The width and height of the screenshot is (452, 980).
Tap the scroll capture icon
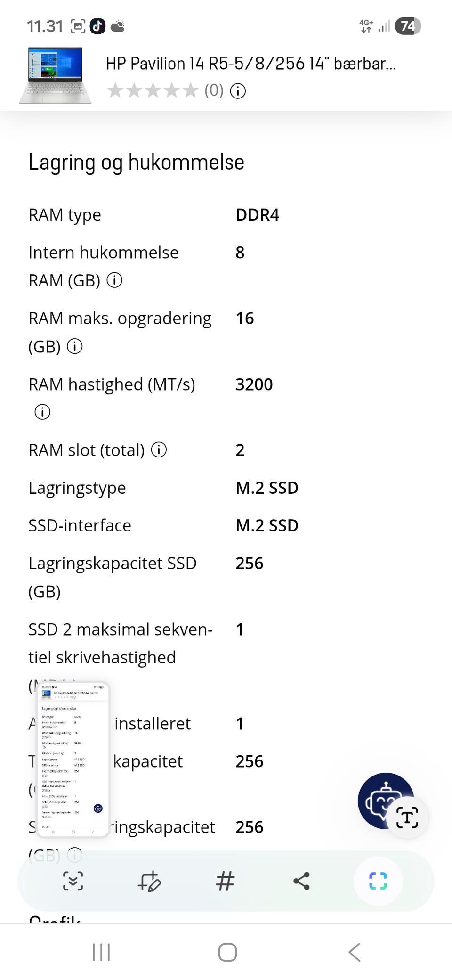73,881
